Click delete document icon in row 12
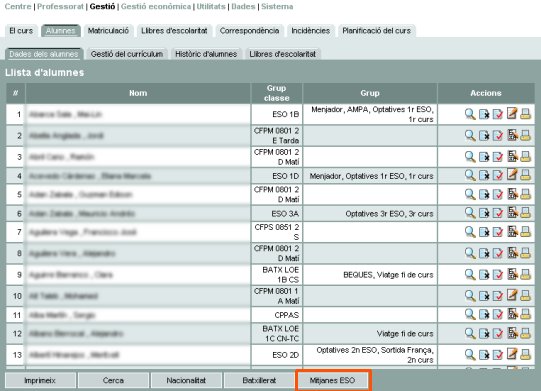541x391 pixels. pos(484,334)
